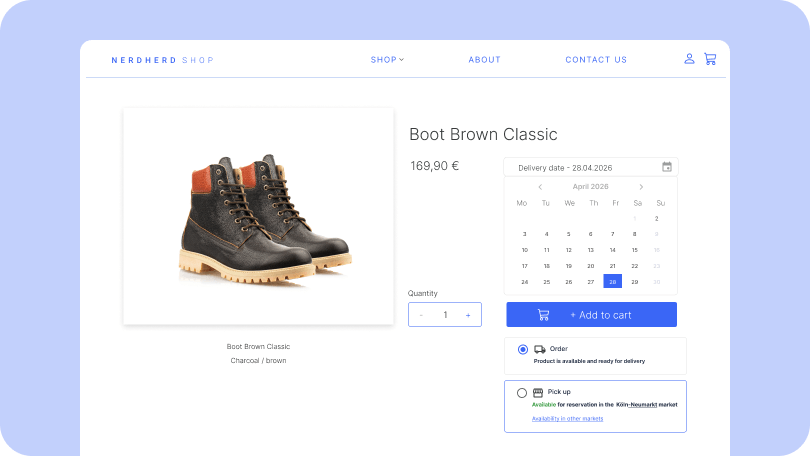Click the Boot Brown Classic heading
Image resolution: width=810 pixels, height=456 pixels.
(x=483, y=134)
